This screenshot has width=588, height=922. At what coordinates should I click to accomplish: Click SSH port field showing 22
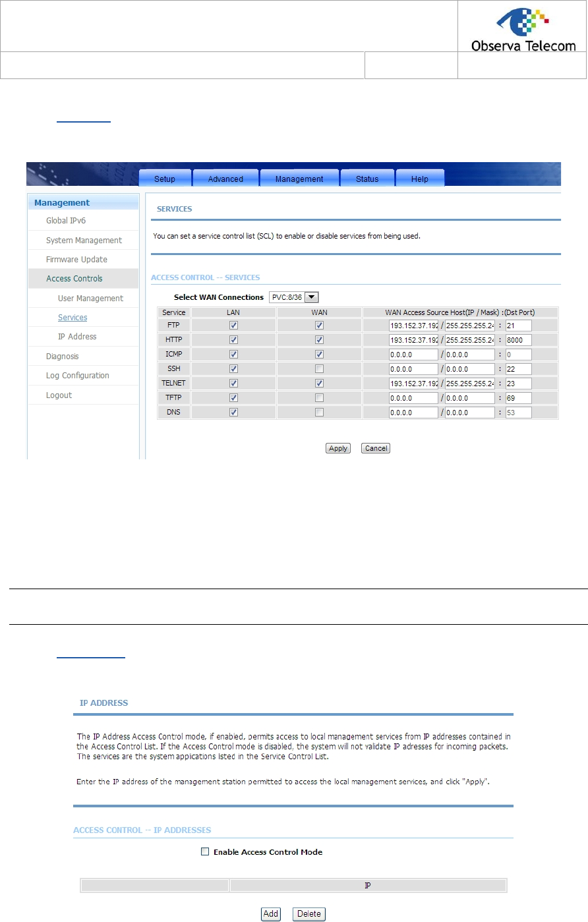pyautogui.click(x=518, y=369)
